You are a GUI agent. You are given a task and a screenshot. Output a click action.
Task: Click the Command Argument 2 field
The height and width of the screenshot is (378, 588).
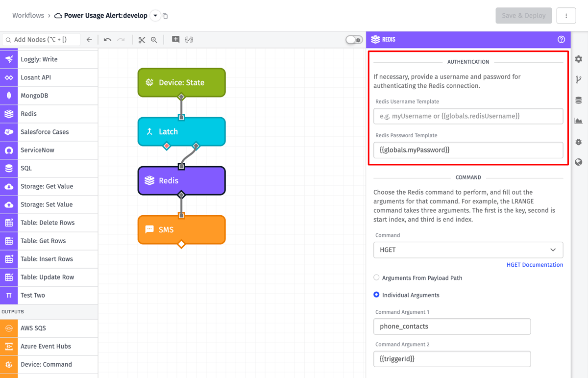pos(452,359)
